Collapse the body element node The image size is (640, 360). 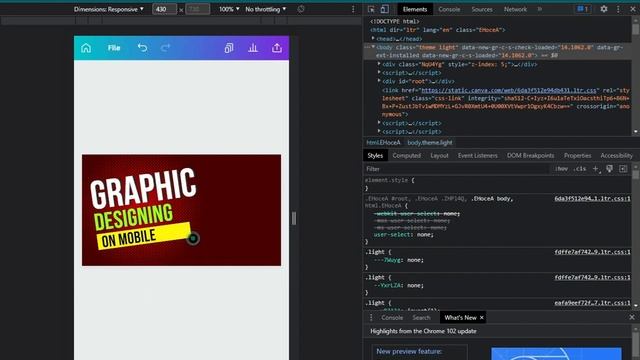pyautogui.click(x=373, y=47)
